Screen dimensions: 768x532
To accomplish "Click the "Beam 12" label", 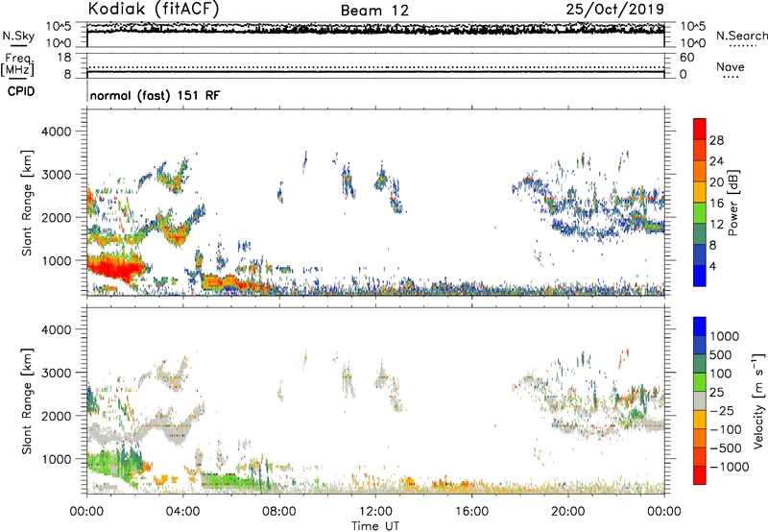I will pyautogui.click(x=374, y=11).
